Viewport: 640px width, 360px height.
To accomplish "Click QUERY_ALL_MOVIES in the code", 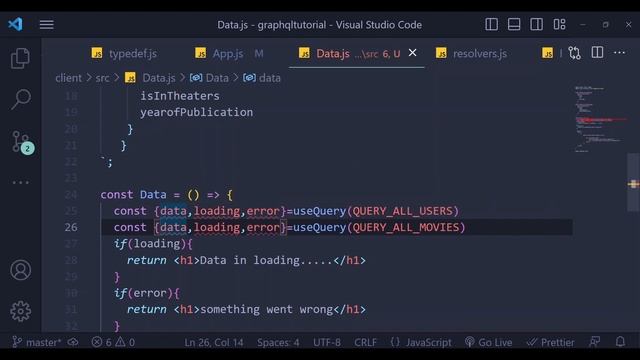I will pos(406,227).
